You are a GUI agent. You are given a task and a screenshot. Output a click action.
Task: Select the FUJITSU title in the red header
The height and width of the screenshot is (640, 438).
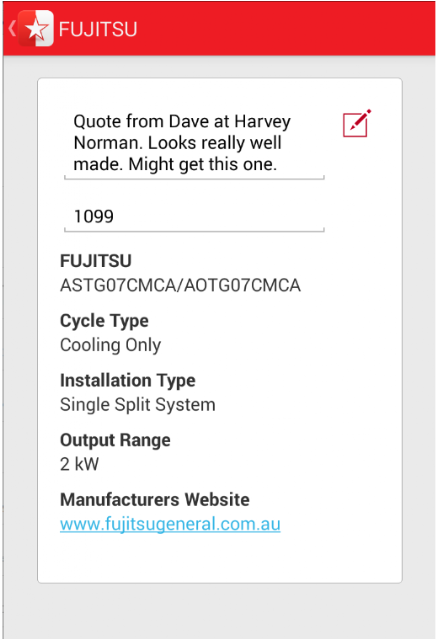(x=98, y=29)
